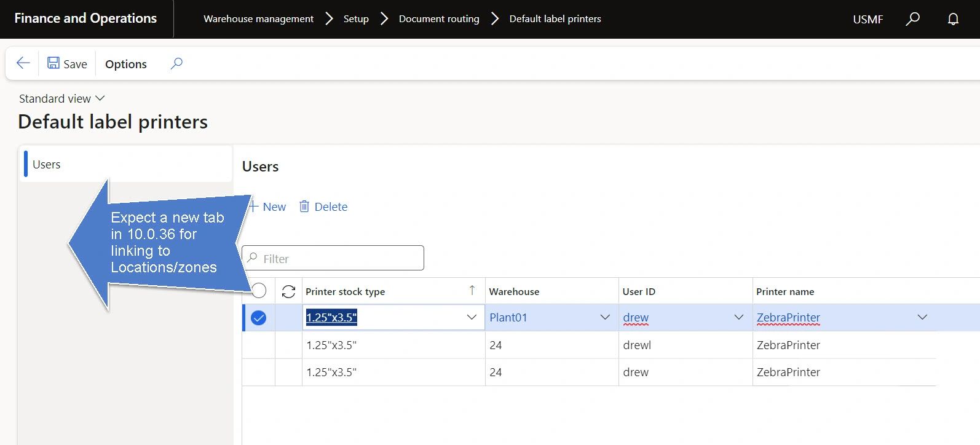Open the search magnifier in top header
Viewport: 980px width, 445px height.
[913, 19]
